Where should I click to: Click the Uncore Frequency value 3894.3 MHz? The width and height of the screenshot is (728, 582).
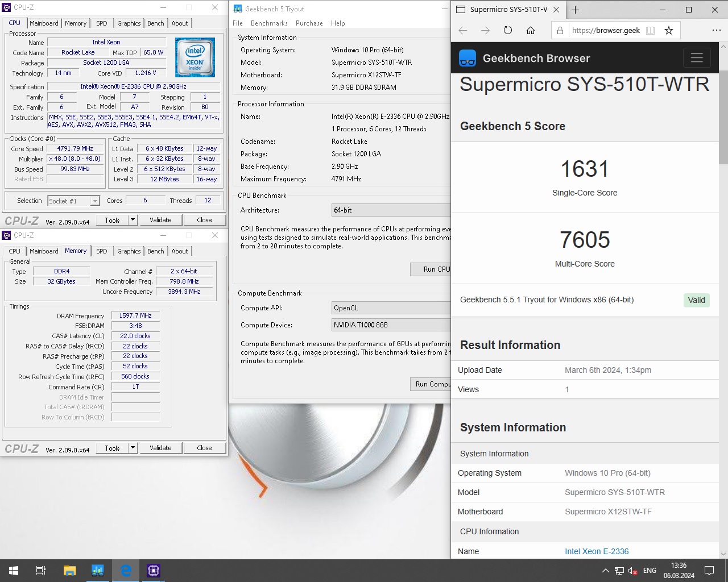pos(184,292)
